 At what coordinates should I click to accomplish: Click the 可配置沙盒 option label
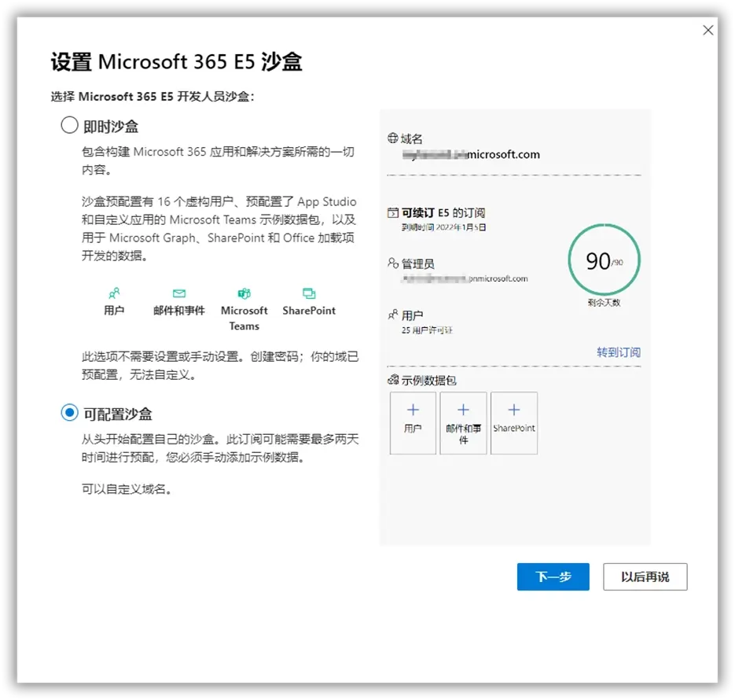118,414
